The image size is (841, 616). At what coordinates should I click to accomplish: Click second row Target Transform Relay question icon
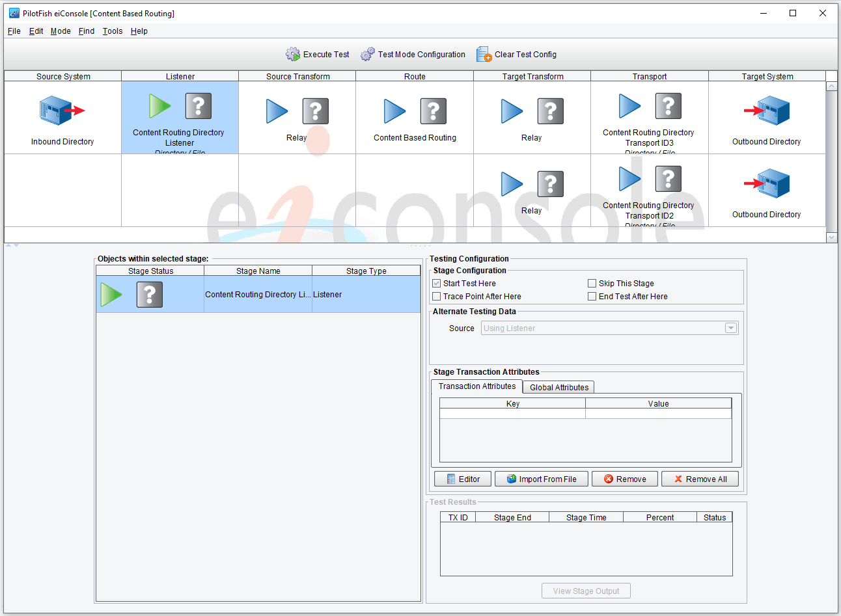coord(551,184)
